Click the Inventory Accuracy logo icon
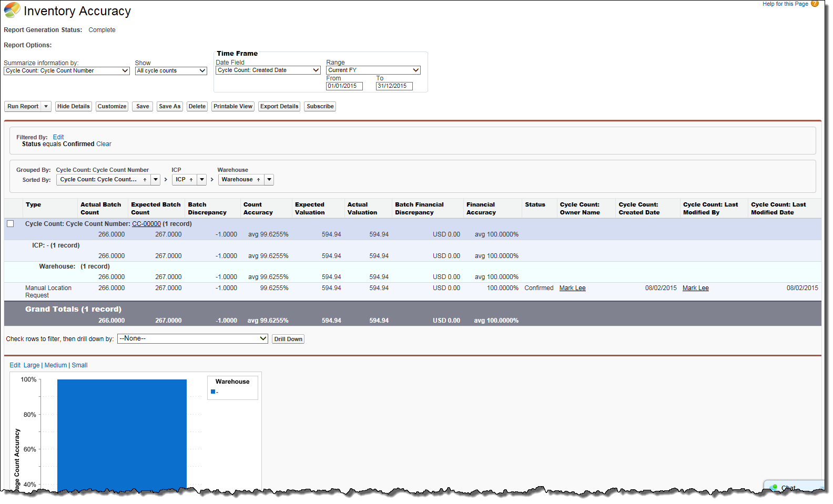Screen dimensions: 833x504 point(12,11)
